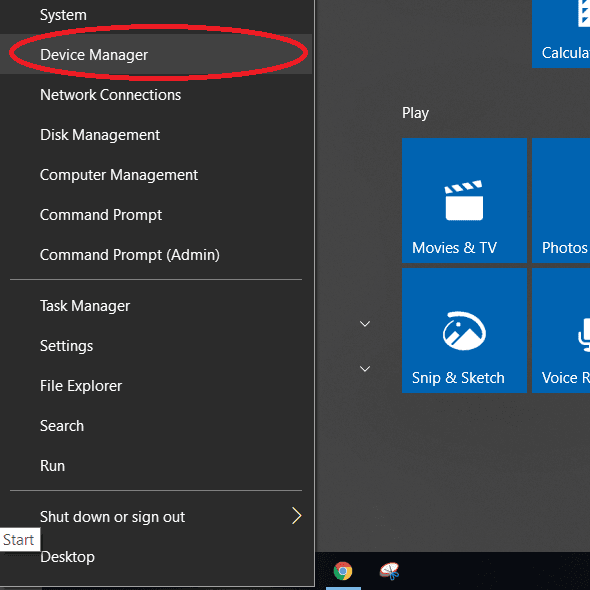The width and height of the screenshot is (590, 590).
Task: Launch Disk Management
Action: tap(156, 134)
